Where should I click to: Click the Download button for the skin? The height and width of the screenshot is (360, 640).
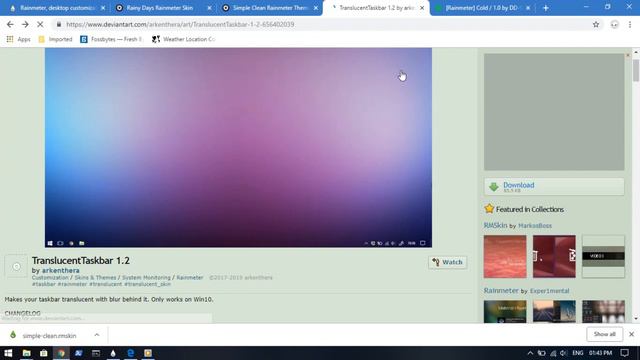(x=554, y=187)
